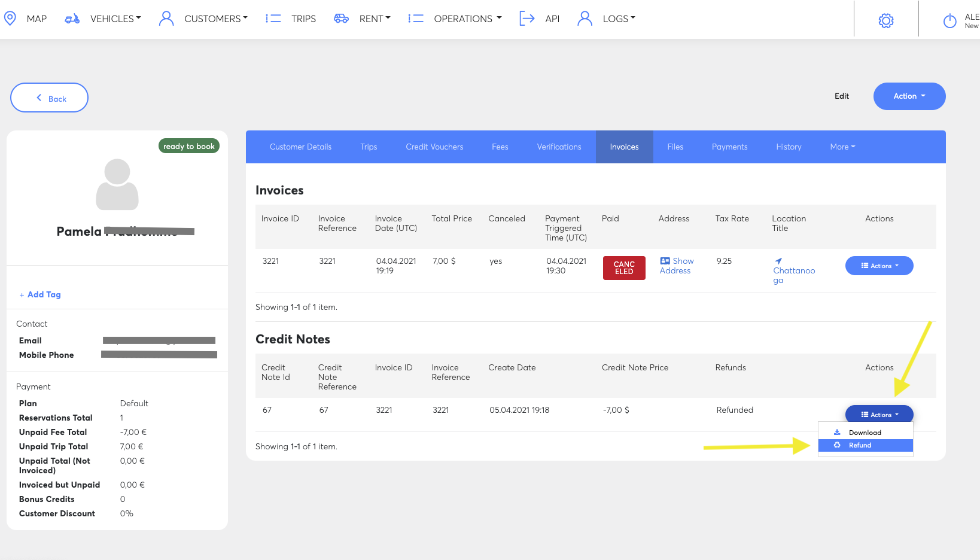Click the Operations list icon

pyautogui.click(x=416, y=19)
